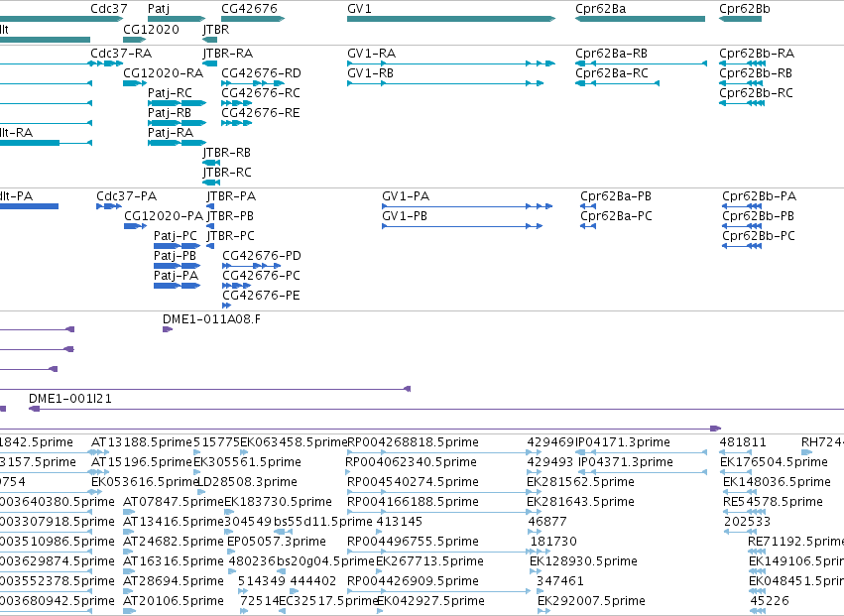
Task: Pick protein label CG12020-PA
Action: pyautogui.click(x=164, y=216)
